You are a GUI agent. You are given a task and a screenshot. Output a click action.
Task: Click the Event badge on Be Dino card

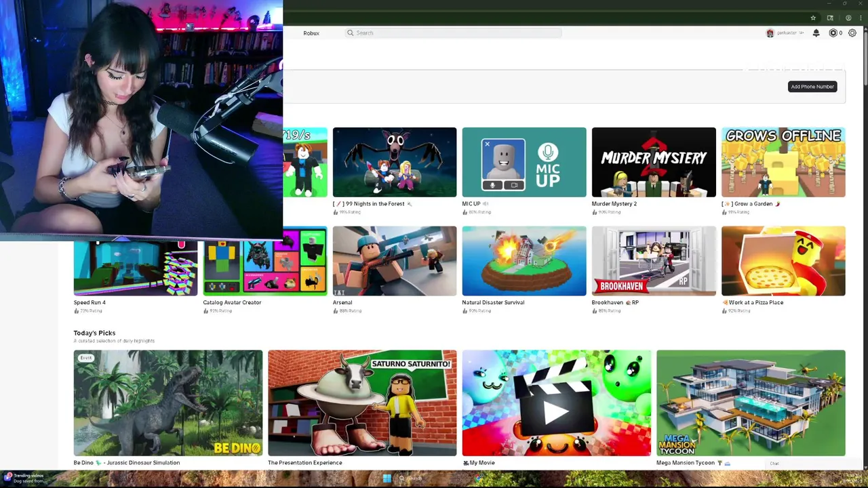point(85,358)
